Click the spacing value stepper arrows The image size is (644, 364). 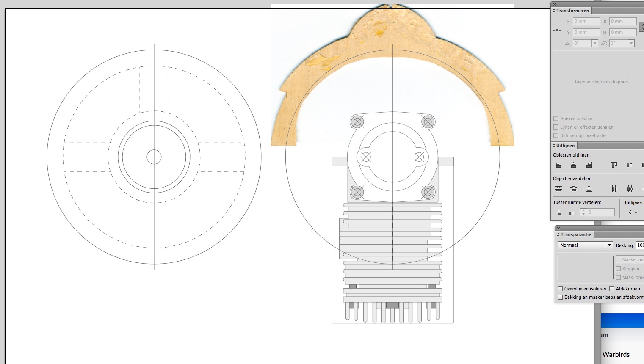pos(583,212)
